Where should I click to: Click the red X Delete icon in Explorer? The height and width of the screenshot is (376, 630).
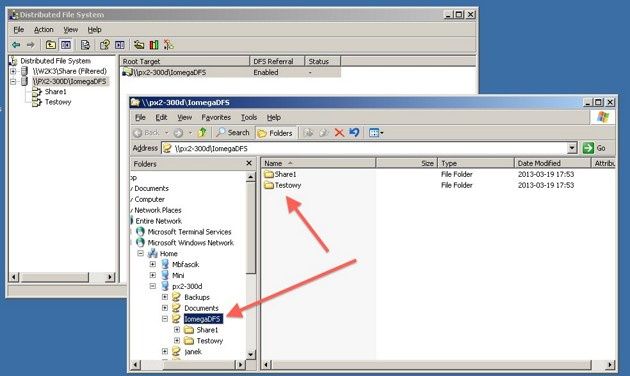click(x=339, y=133)
